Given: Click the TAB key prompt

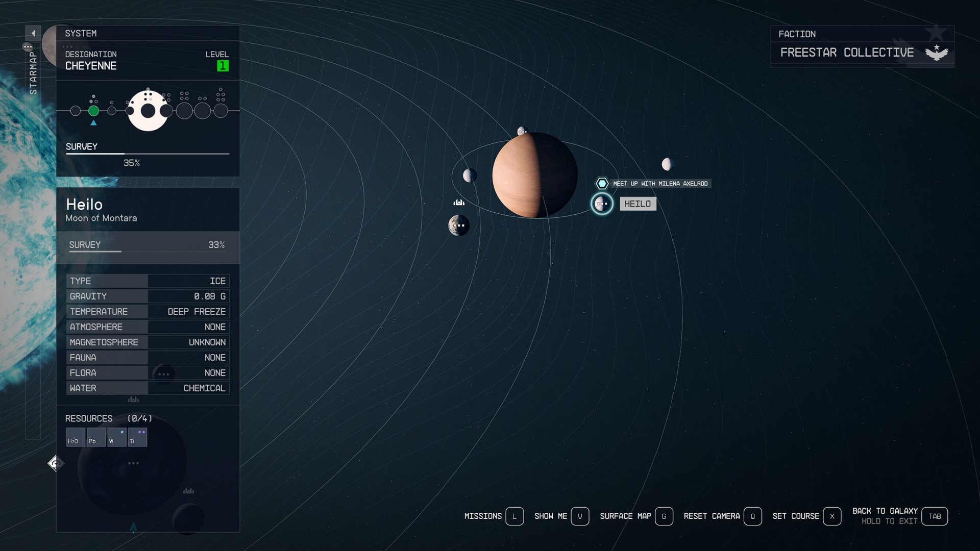Looking at the screenshot, I should pos(935,516).
